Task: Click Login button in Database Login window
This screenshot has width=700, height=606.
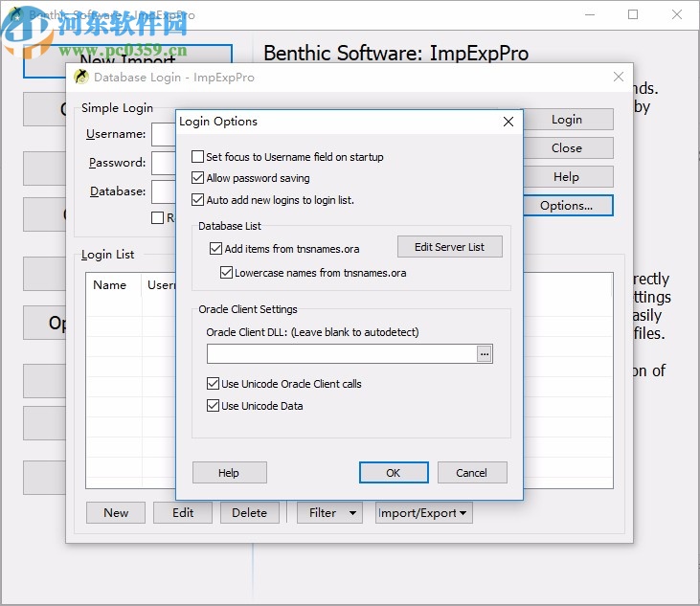Action: 568,119
